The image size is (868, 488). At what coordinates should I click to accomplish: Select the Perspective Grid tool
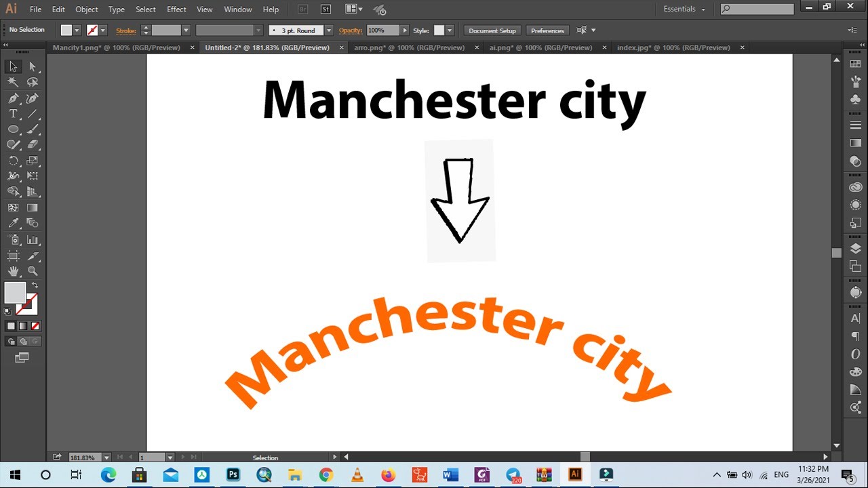coord(33,192)
